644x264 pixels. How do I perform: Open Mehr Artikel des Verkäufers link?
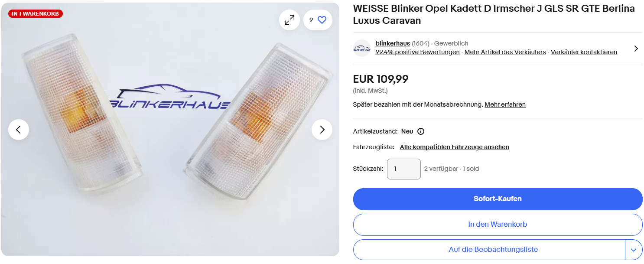pos(505,52)
